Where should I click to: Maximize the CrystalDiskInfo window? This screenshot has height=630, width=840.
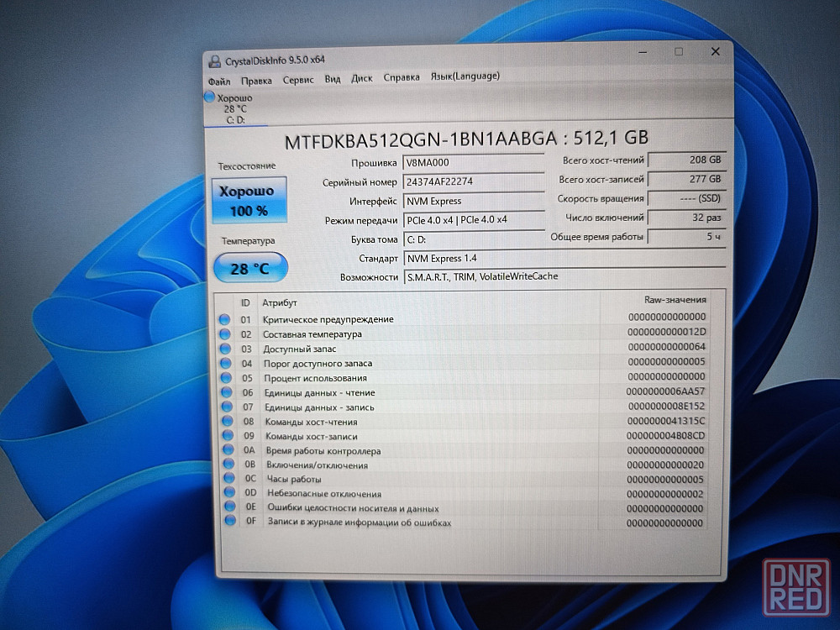[679, 51]
